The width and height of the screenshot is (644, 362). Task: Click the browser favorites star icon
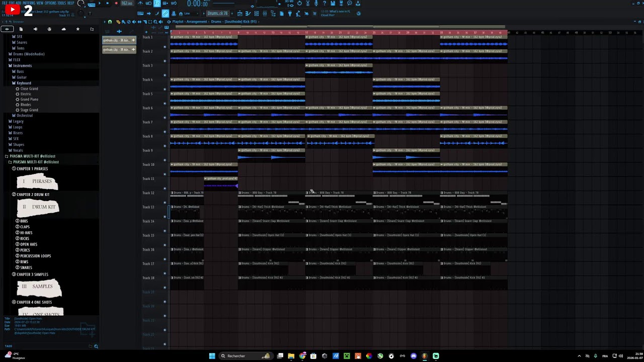(x=77, y=29)
